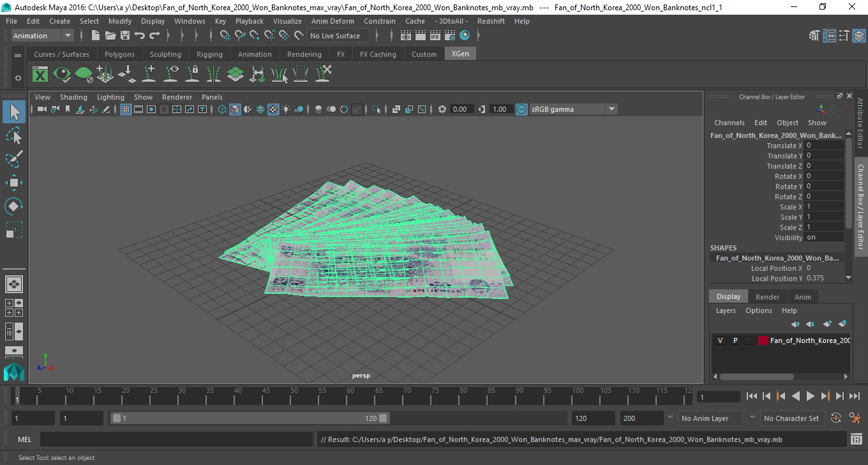Click the XGen clear preview leaf icon
The width and height of the screenshot is (868, 465).
pos(84,75)
